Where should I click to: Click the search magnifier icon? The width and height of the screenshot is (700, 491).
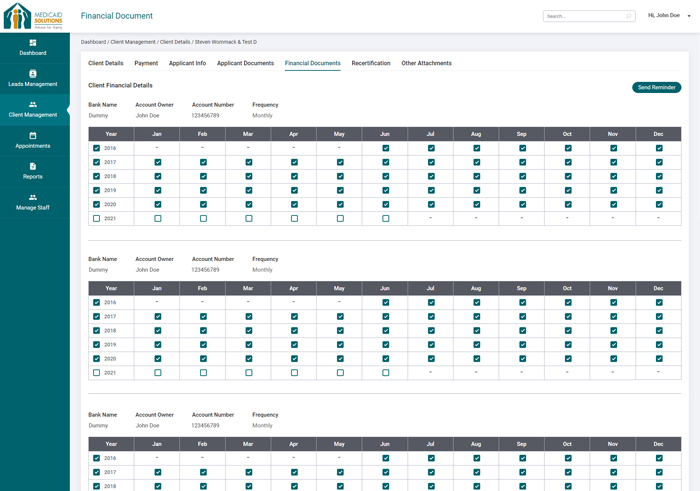click(628, 16)
